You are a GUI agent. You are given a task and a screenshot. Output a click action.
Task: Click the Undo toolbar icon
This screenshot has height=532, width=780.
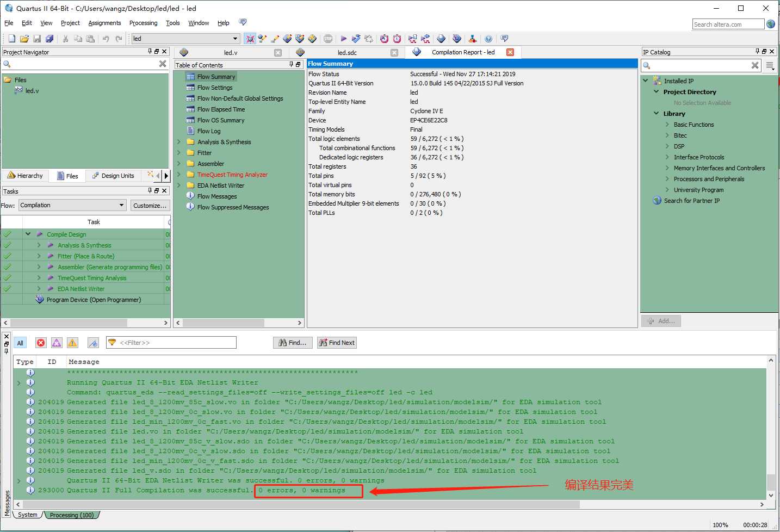click(106, 39)
